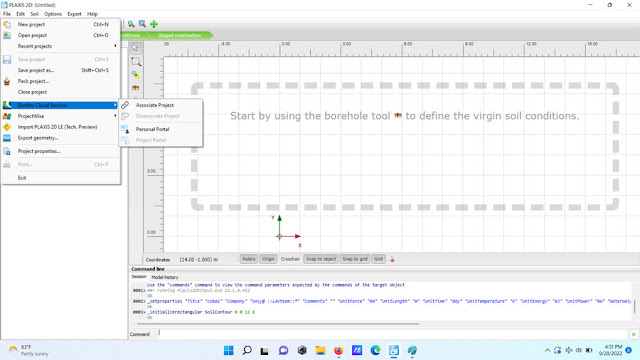The image size is (640, 360).
Task: Click the Personal Portal icon
Action: click(125, 129)
